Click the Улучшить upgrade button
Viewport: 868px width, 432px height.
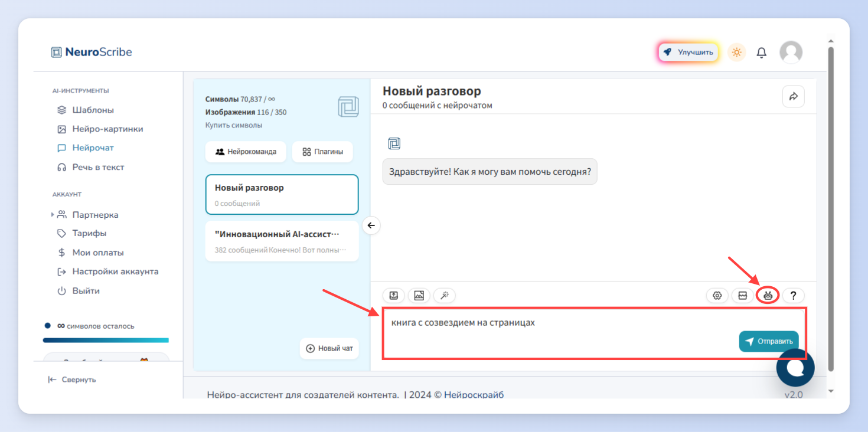click(688, 52)
